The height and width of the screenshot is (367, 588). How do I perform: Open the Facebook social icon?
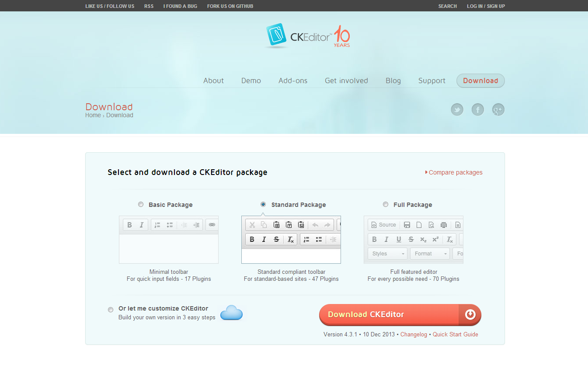[478, 109]
